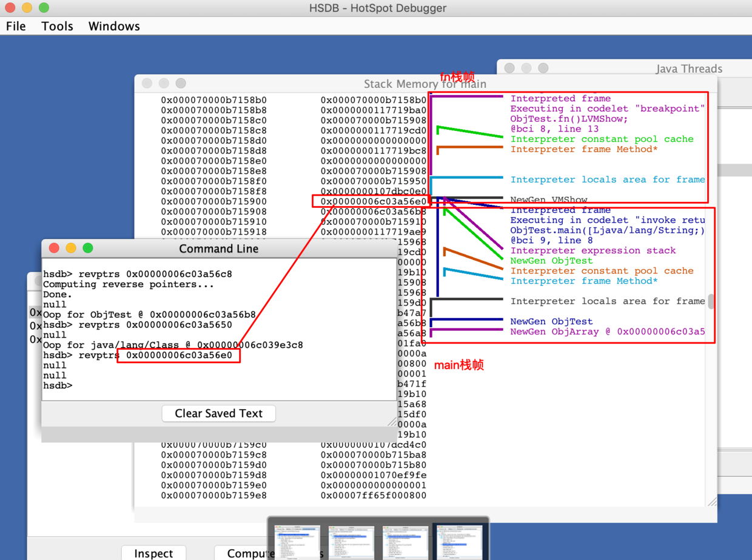Open the File menu
This screenshot has width=752, height=560.
[16, 26]
